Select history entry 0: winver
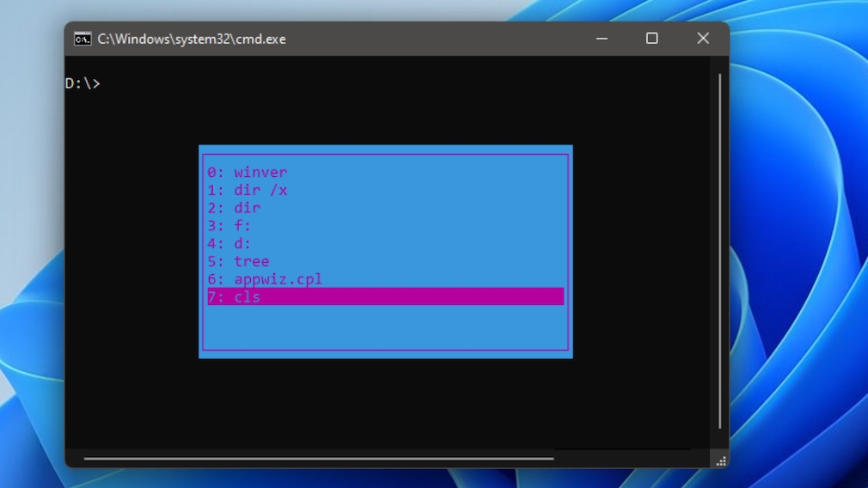 [x=385, y=172]
